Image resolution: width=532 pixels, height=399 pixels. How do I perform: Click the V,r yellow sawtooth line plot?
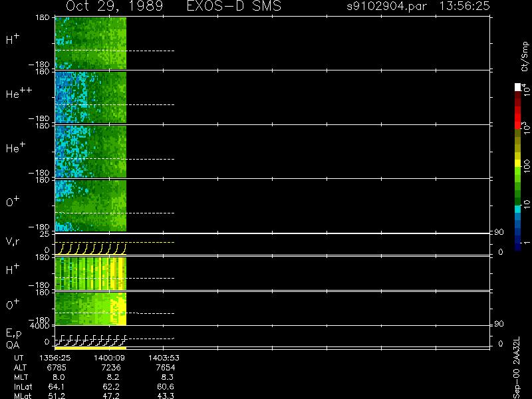coord(90,249)
